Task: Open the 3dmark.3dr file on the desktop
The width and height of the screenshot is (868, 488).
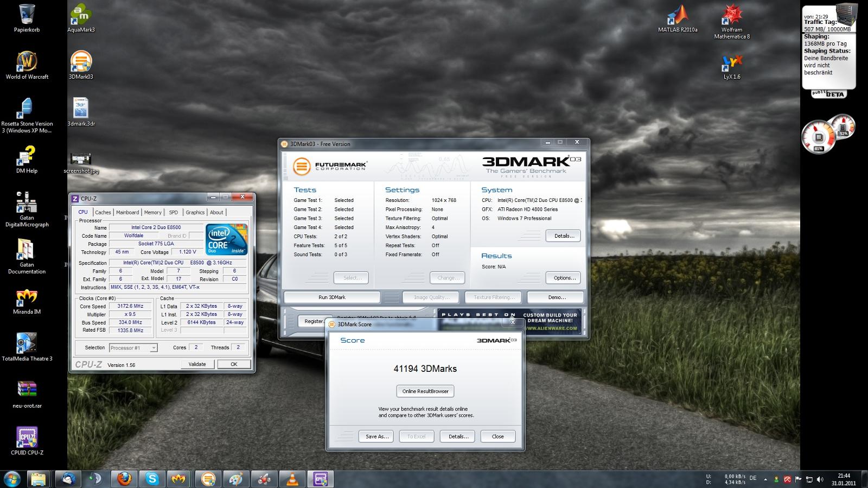Action: 81,112
